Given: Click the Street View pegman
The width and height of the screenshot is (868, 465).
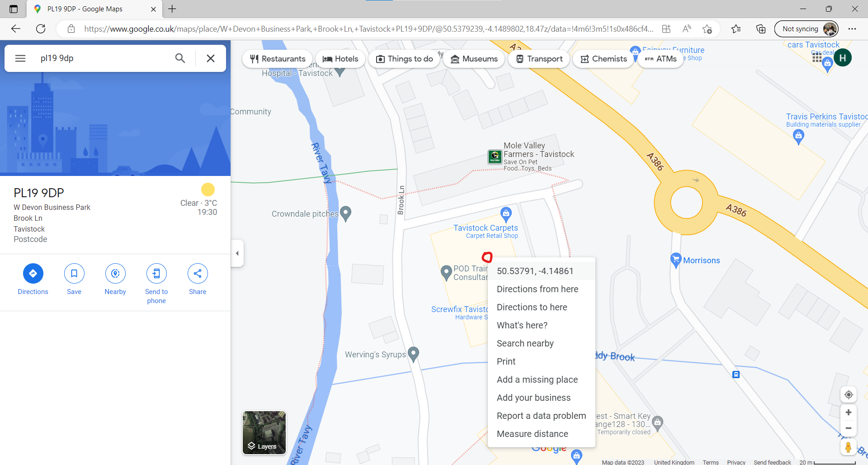Looking at the screenshot, I should coord(849,447).
